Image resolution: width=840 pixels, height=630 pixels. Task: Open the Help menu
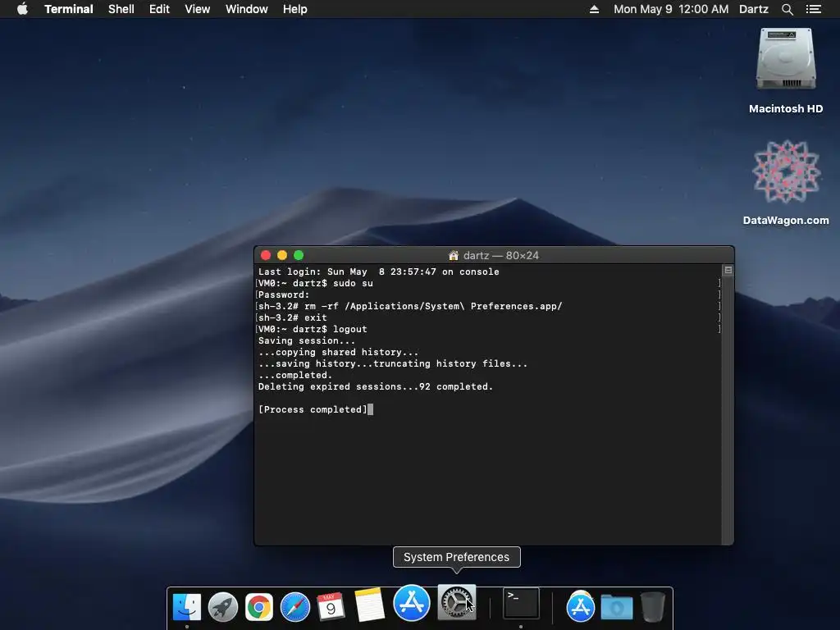[x=295, y=9]
